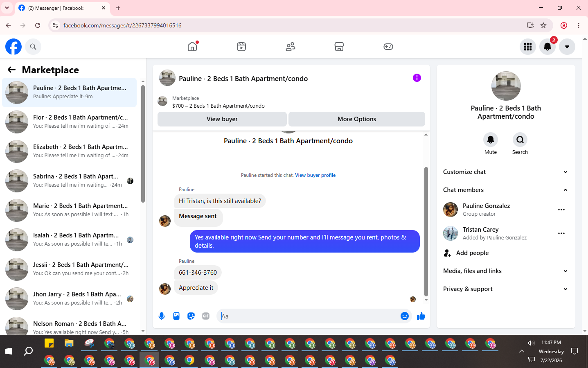Screen dimensions: 588x368
Task: Open the Nelson Roman conversation in chat list
Action: pyautogui.click(x=70, y=324)
